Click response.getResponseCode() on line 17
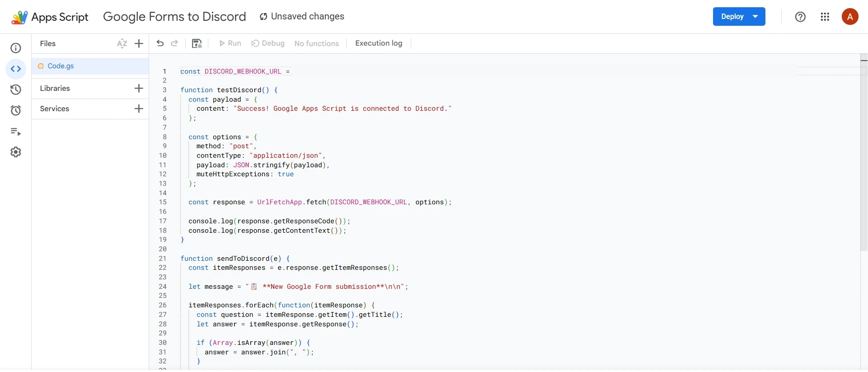Screen dimensions: 868x372 click(292, 221)
